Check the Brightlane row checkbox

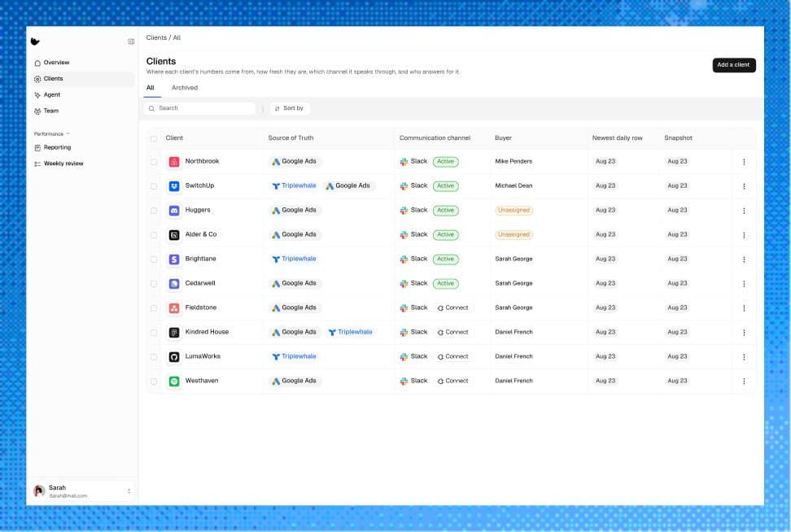click(154, 259)
